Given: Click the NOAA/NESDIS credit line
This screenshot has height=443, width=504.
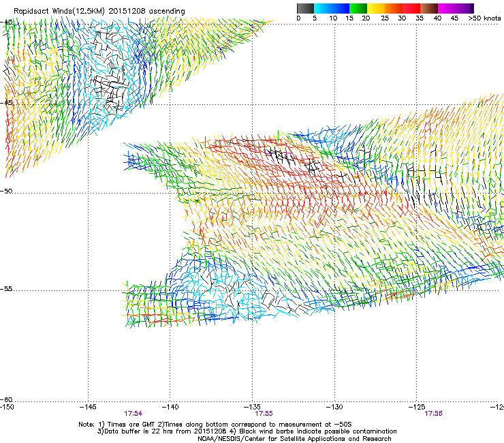Looking at the screenshot, I should [294, 439].
